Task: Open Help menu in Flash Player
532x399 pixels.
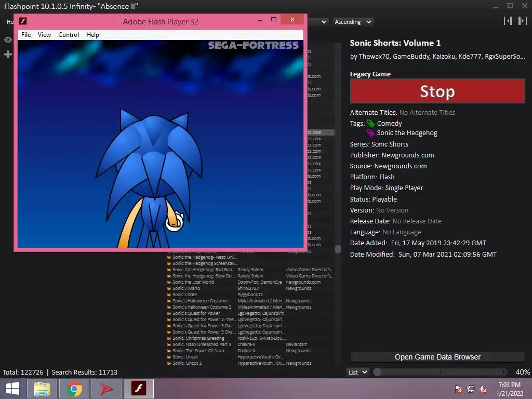Action: (x=92, y=35)
